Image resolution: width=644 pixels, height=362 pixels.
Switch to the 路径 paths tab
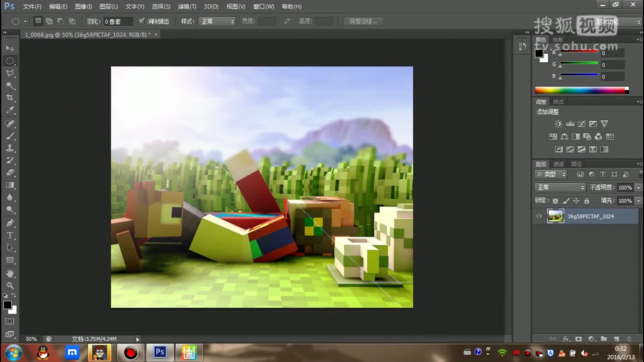[x=576, y=164]
